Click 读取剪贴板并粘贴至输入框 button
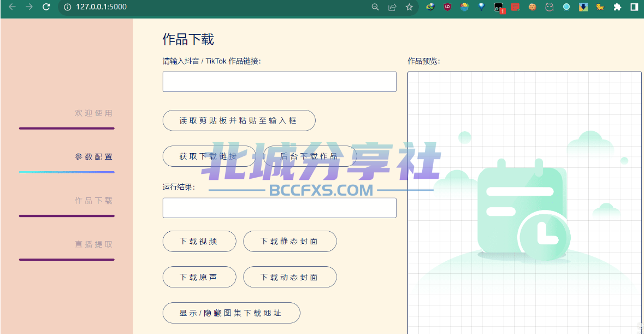 (x=239, y=120)
